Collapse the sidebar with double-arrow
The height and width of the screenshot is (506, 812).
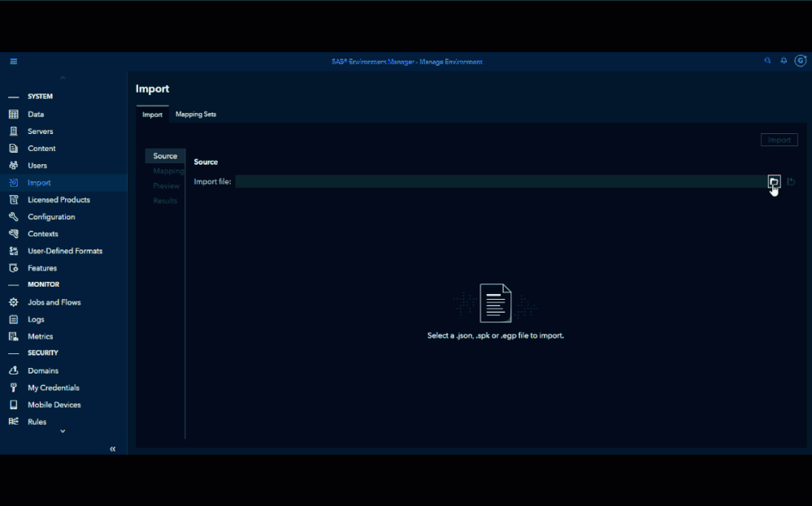pos(112,449)
